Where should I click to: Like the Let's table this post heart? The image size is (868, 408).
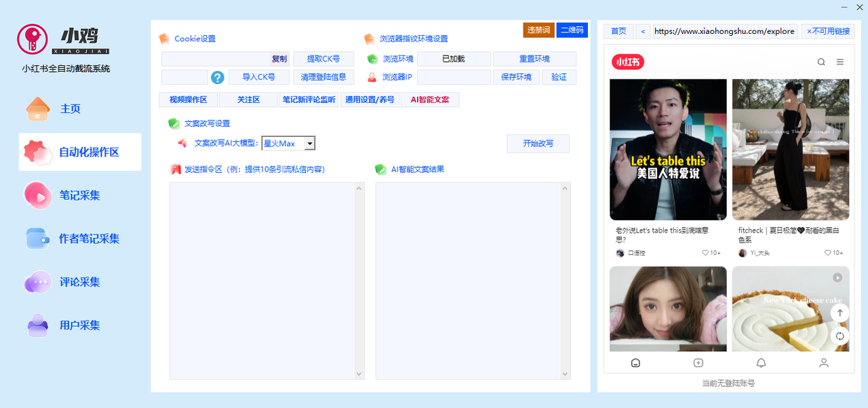705,253
